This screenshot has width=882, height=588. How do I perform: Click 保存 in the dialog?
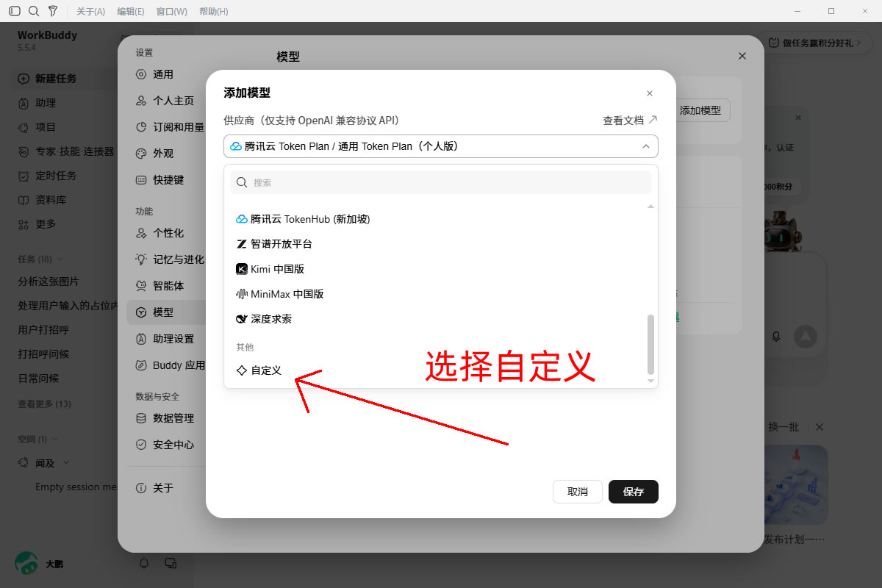[x=634, y=492]
